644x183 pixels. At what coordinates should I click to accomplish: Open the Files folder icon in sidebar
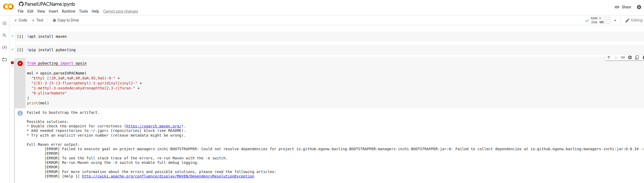pos(4,60)
